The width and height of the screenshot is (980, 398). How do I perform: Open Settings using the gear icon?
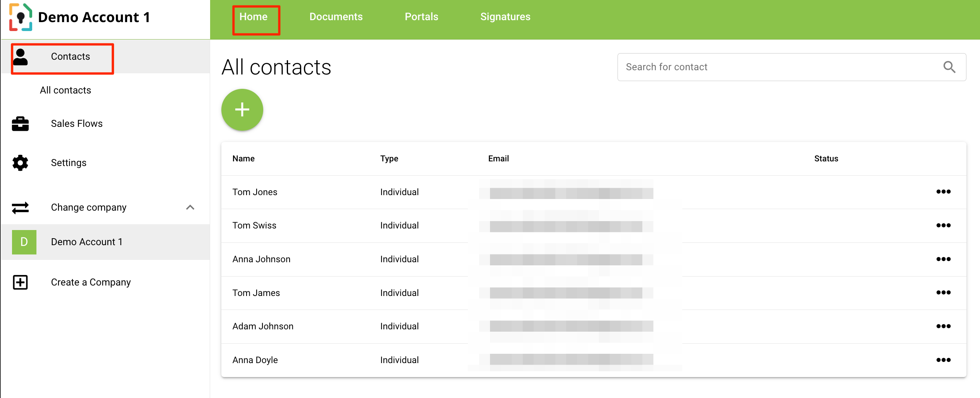[x=20, y=163]
